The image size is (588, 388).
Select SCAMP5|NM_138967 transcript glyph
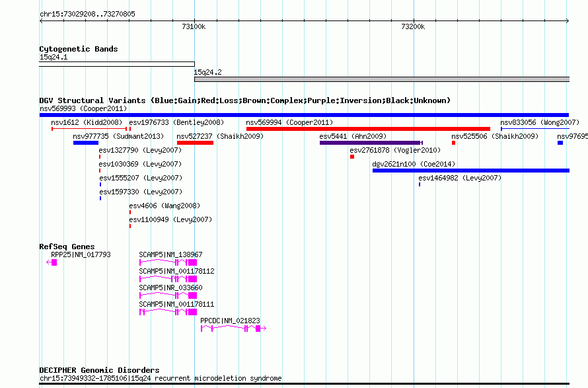(x=168, y=262)
